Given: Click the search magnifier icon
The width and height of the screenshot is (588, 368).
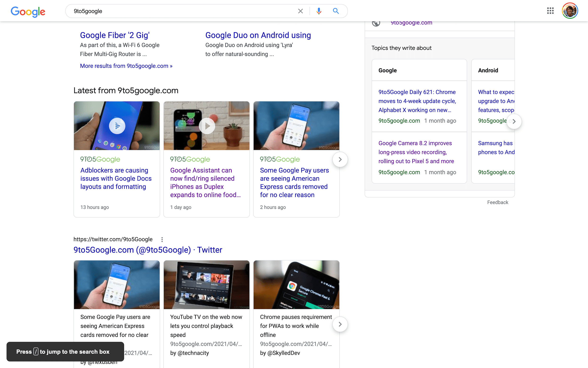Looking at the screenshot, I should [x=336, y=11].
